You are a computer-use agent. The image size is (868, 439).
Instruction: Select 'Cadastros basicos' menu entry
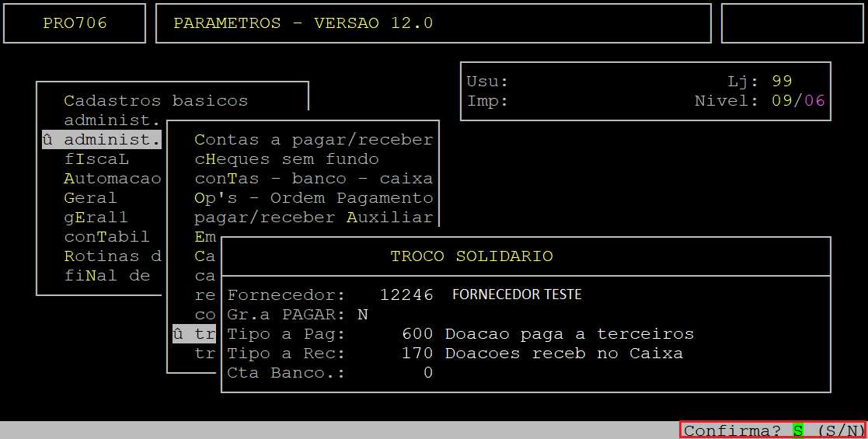pyautogui.click(x=155, y=101)
